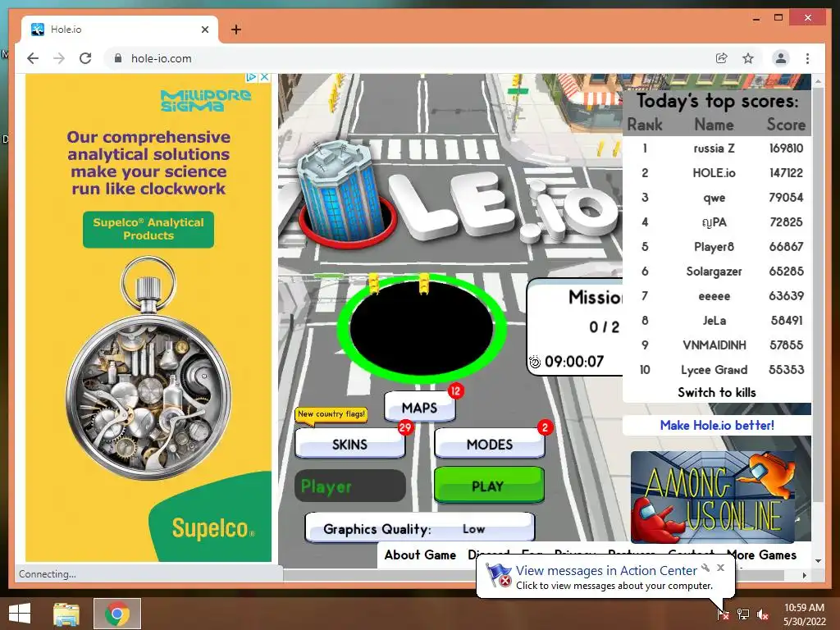The image size is (840, 630).
Task: Start game with PLAY button
Action: tap(489, 486)
